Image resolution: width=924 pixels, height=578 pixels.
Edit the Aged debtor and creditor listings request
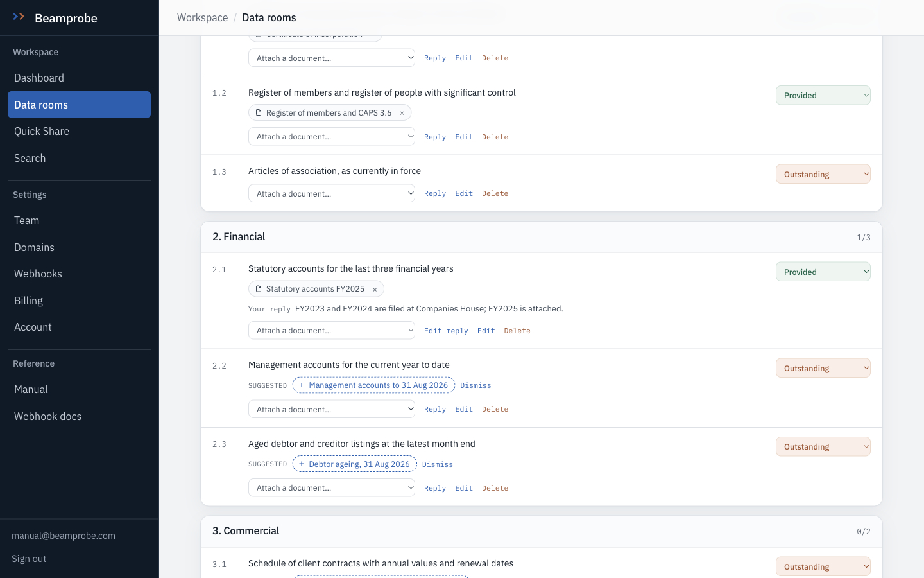464,488
